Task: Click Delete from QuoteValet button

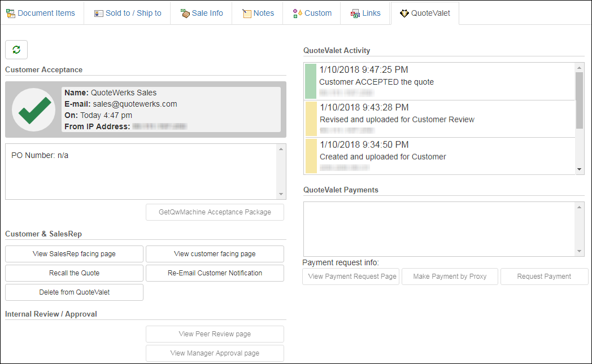Action: (x=74, y=292)
